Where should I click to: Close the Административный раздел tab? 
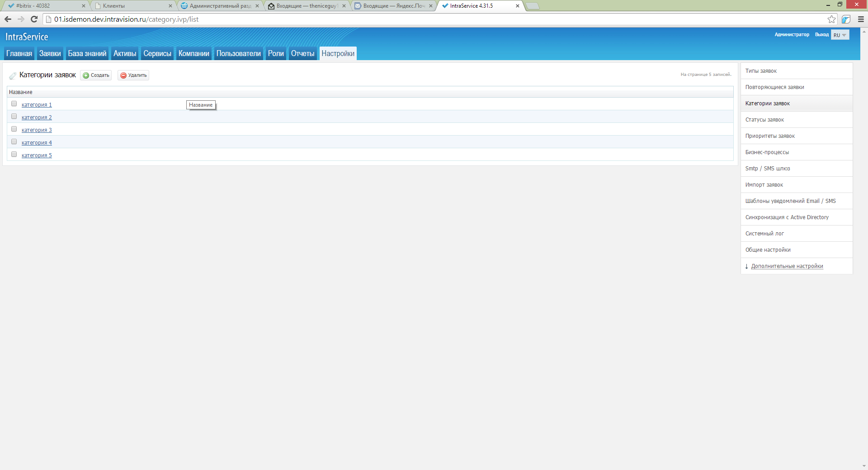pos(257,6)
